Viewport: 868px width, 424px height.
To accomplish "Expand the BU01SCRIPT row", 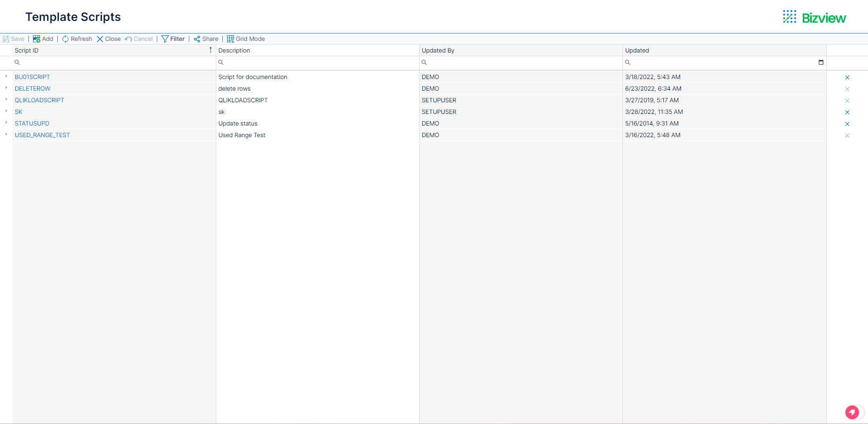I will point(7,76).
